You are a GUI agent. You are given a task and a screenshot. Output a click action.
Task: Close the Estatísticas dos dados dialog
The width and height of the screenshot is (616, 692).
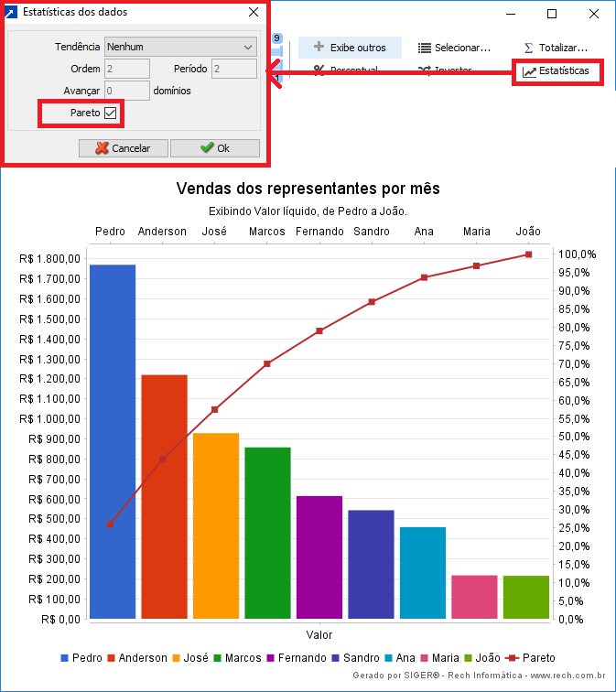click(x=254, y=12)
